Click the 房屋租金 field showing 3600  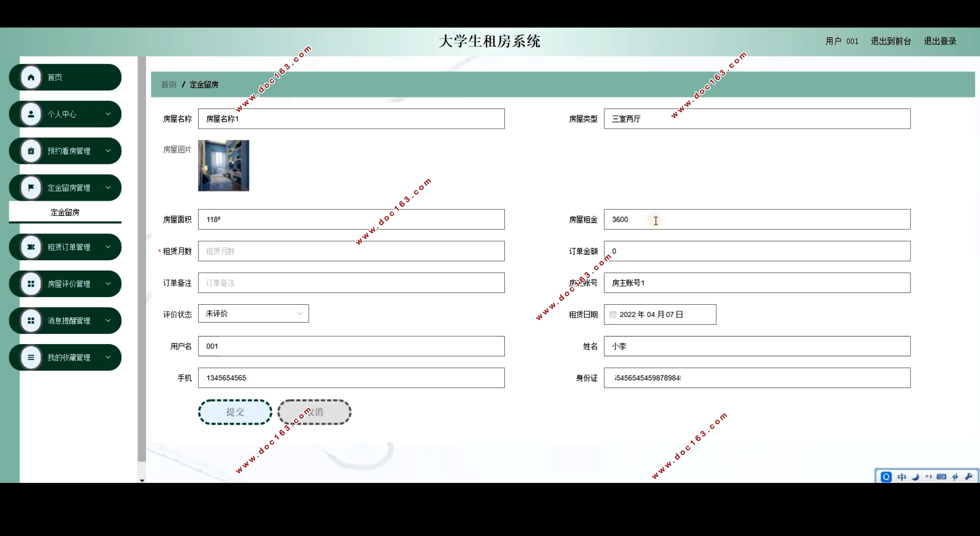point(757,220)
